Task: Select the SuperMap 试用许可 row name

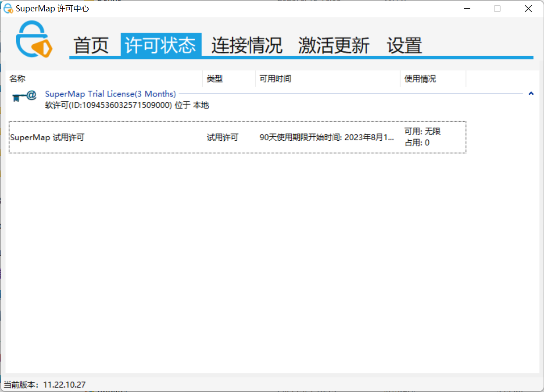Action: pos(47,137)
